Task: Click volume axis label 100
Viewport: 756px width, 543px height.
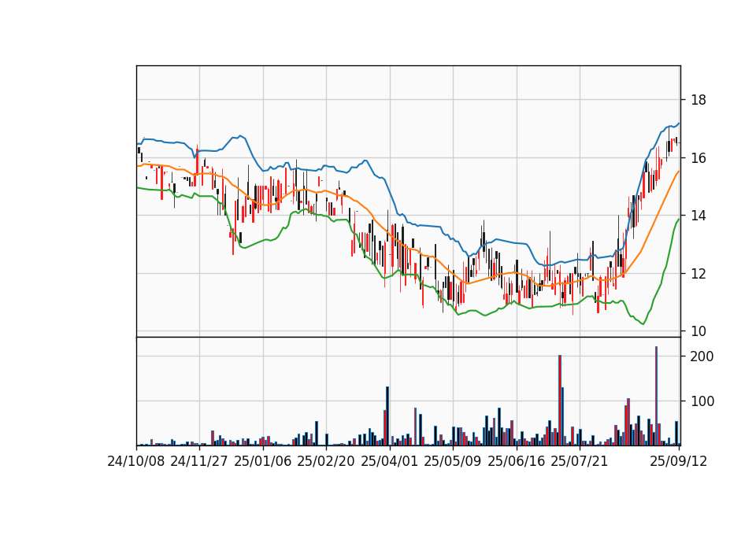Action: point(702,401)
